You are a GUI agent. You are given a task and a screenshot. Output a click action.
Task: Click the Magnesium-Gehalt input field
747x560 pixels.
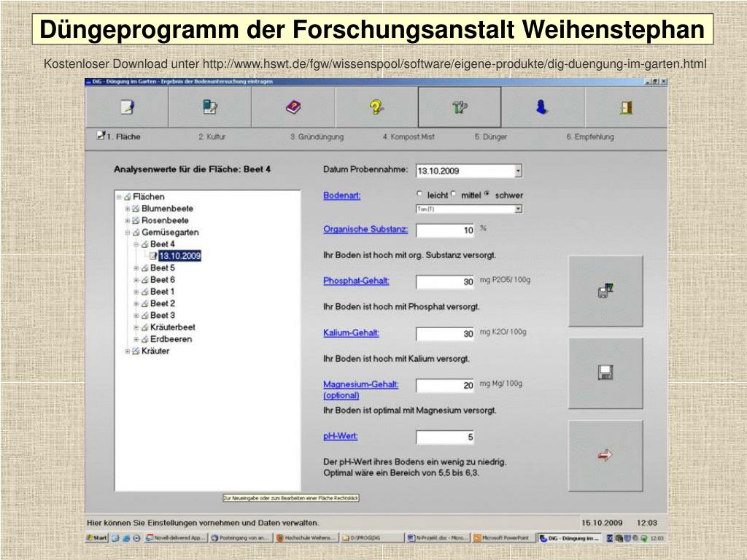pyautogui.click(x=445, y=385)
